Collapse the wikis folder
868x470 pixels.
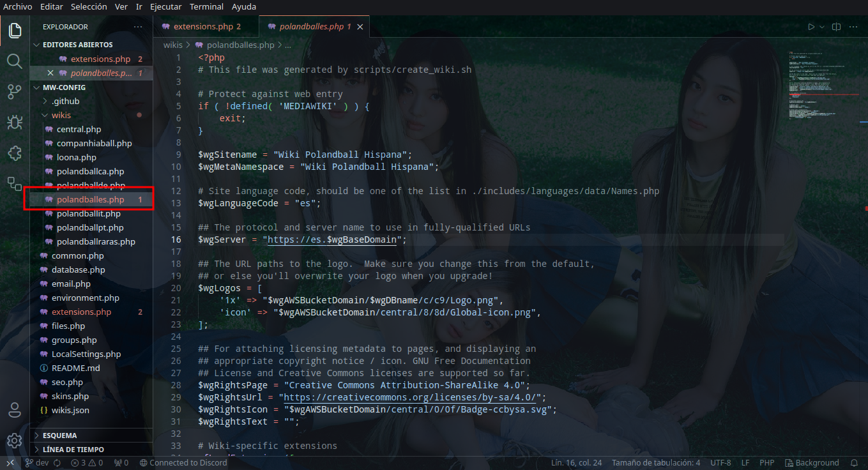point(61,116)
